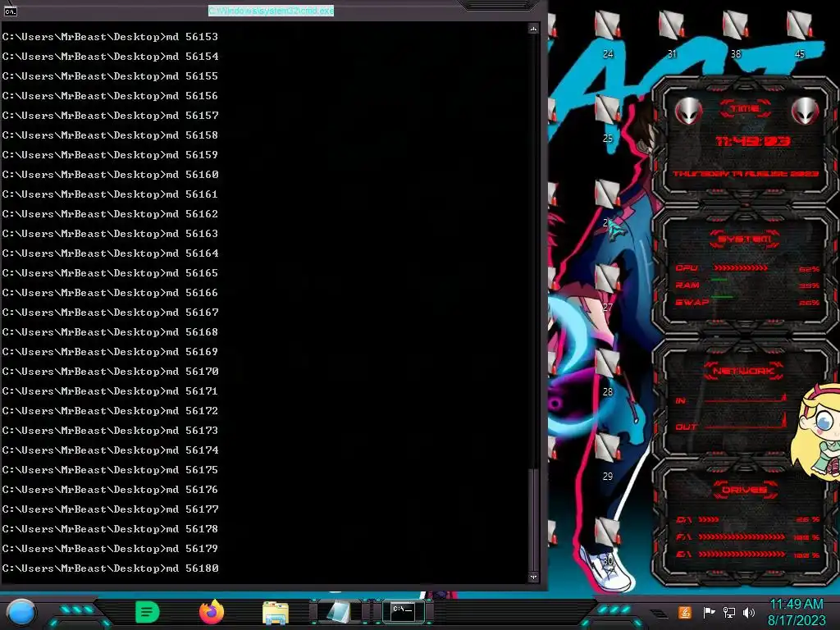840x630 pixels.
Task: Click the network IN graph line
Action: tap(745, 399)
